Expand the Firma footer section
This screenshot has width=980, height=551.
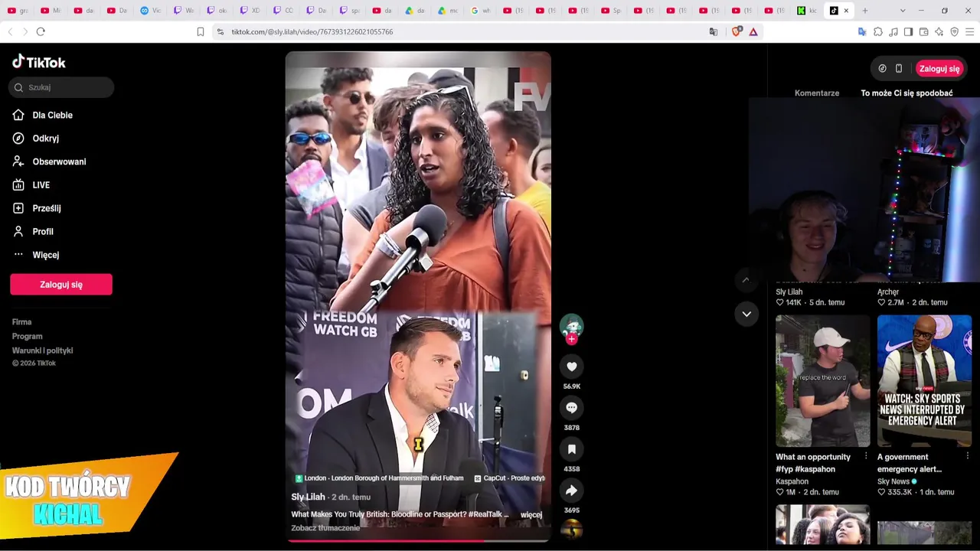pyautogui.click(x=22, y=322)
